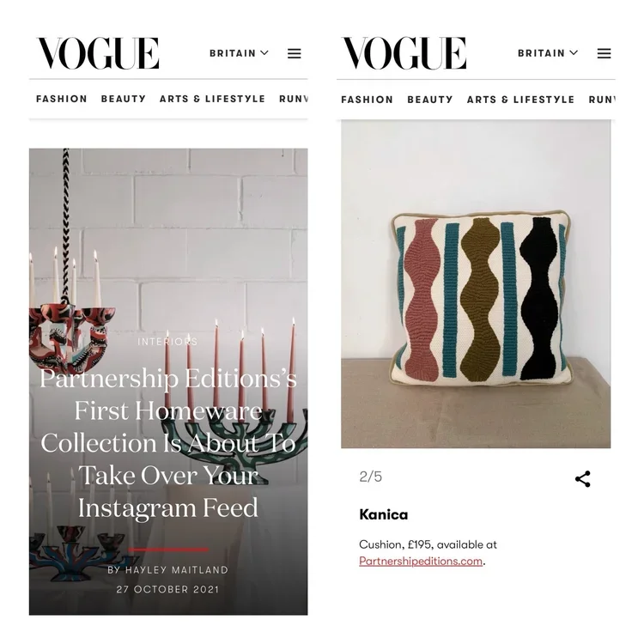
Task: Open author Hayley Maitland's byline
Action: (167, 570)
